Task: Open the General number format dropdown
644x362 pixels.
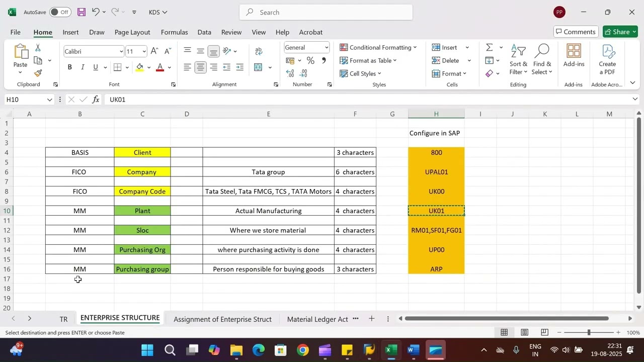Action: (x=327, y=47)
